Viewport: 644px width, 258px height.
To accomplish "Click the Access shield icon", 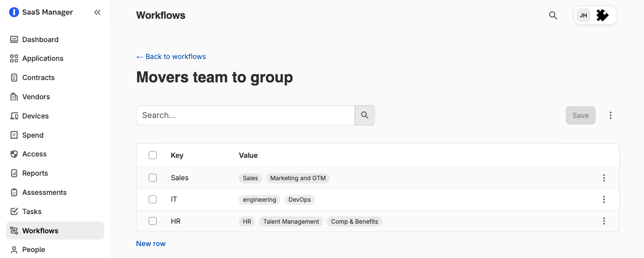I will [x=14, y=154].
